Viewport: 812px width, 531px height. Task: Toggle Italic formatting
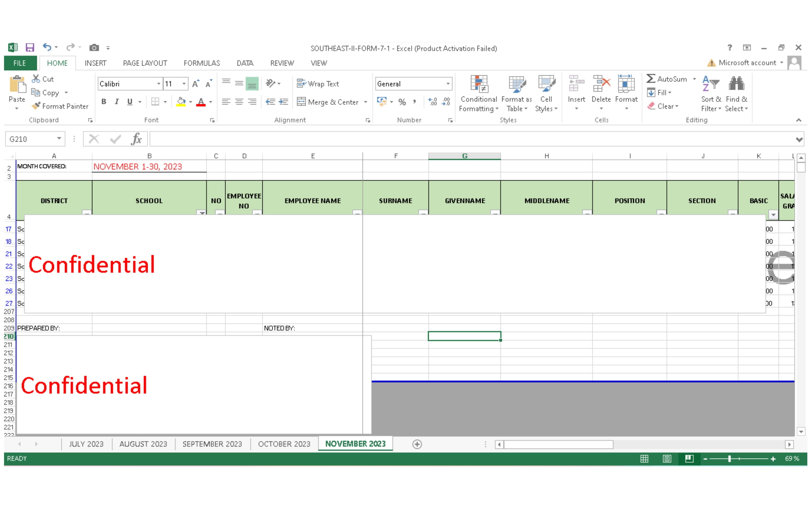coord(117,102)
